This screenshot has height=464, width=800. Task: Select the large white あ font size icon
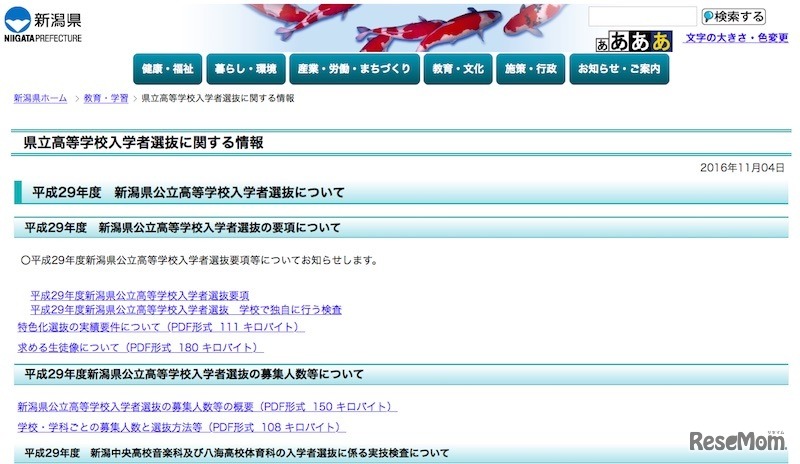point(640,41)
